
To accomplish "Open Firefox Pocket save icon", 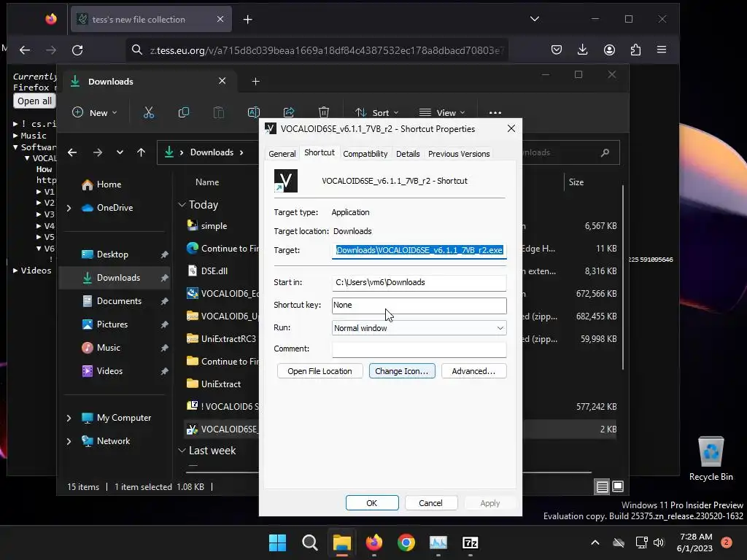I will 557,50.
